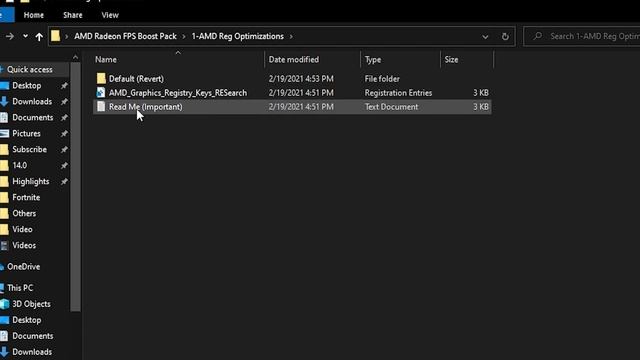Open 3D Objects in the sidebar
The image size is (640, 360).
pos(31,304)
